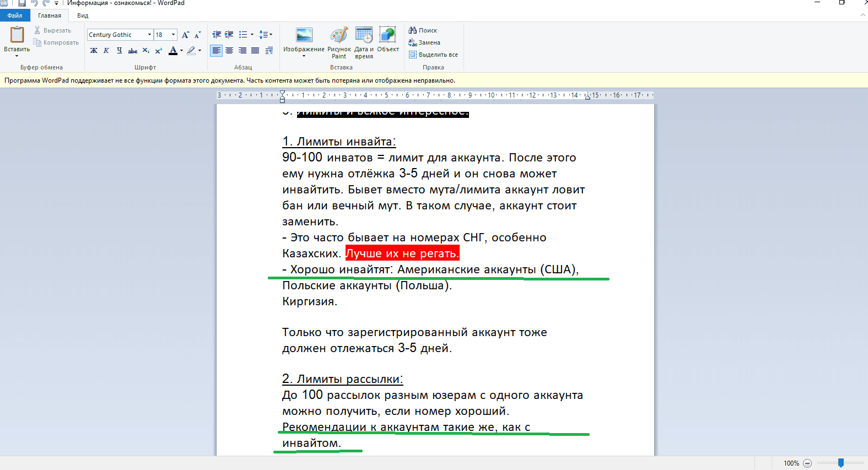Click the zoom slider handle

pos(841,463)
